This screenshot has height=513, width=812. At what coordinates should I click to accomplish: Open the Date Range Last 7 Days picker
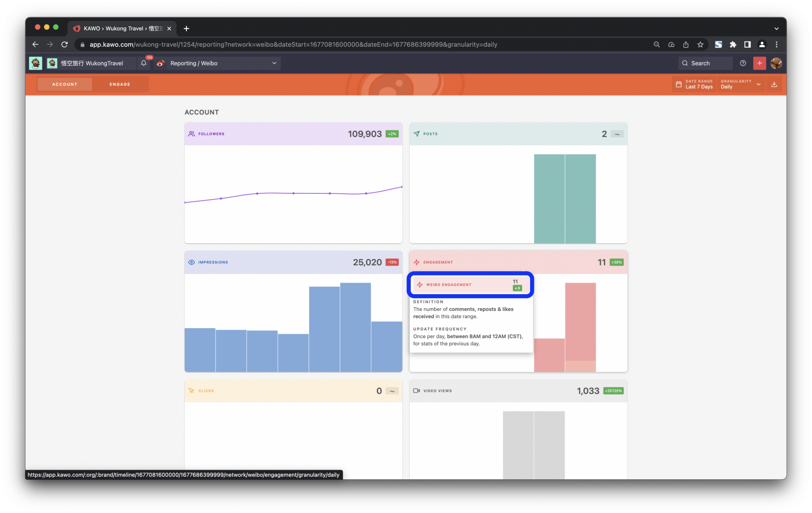click(695, 84)
